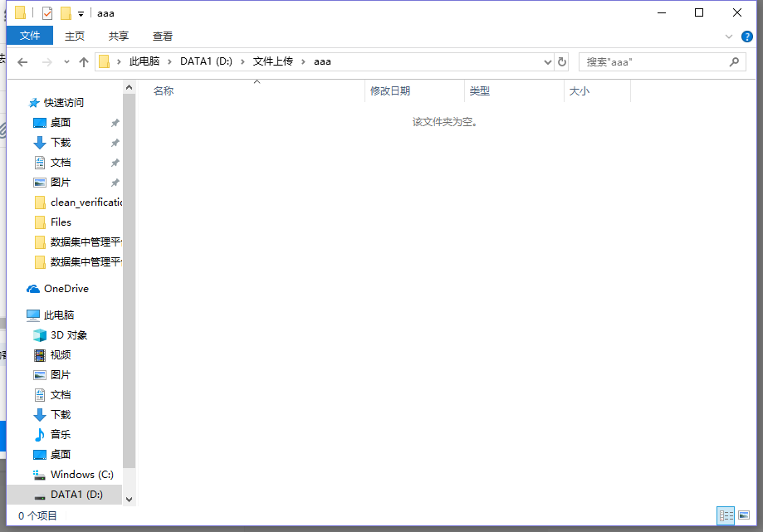Click the search magnifier icon
Viewport: 763px width, 532px height.
734,62
